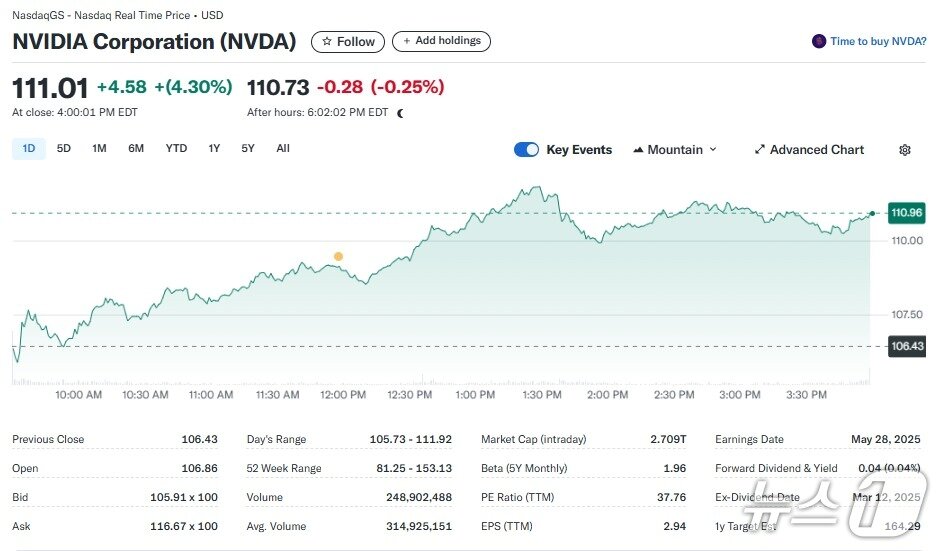The width and height of the screenshot is (941, 551).
Task: Click the Avg. Volume value 314,925,151
Action: (x=419, y=526)
